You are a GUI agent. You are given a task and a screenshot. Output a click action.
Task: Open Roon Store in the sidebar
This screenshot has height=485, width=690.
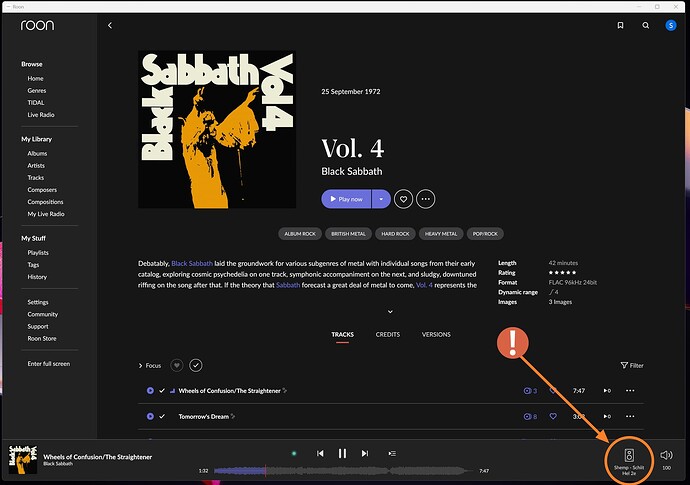pos(42,338)
